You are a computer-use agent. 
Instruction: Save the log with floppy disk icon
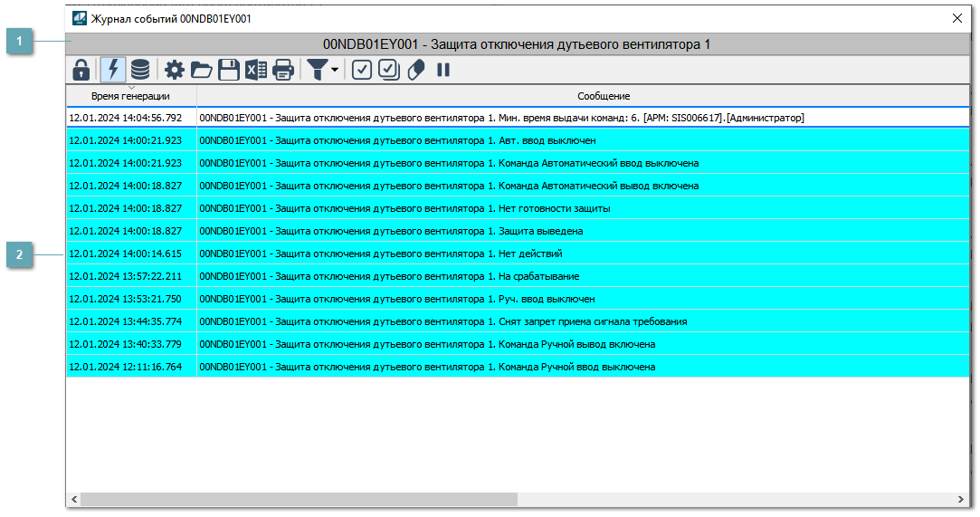tap(229, 70)
